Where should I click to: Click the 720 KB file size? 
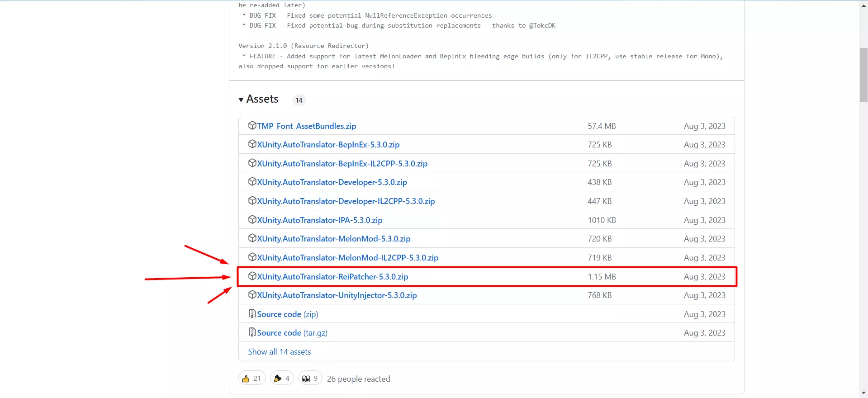point(600,239)
